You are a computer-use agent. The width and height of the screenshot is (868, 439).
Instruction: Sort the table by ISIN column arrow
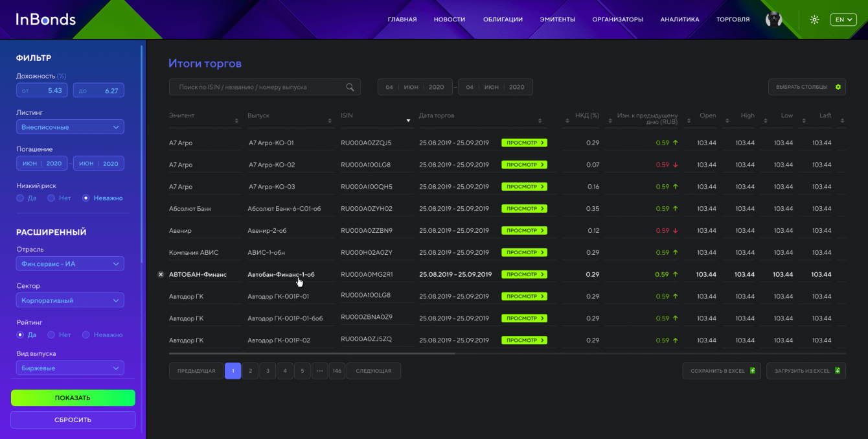pos(408,121)
